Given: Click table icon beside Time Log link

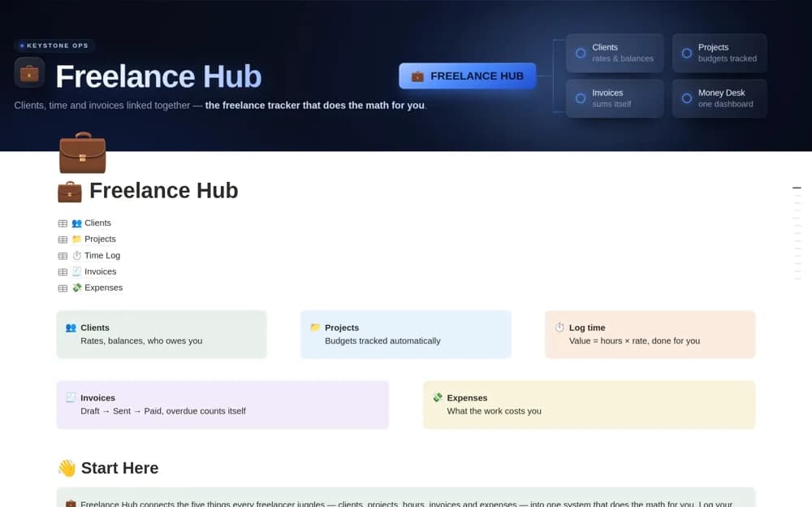Looking at the screenshot, I should click(x=63, y=256).
